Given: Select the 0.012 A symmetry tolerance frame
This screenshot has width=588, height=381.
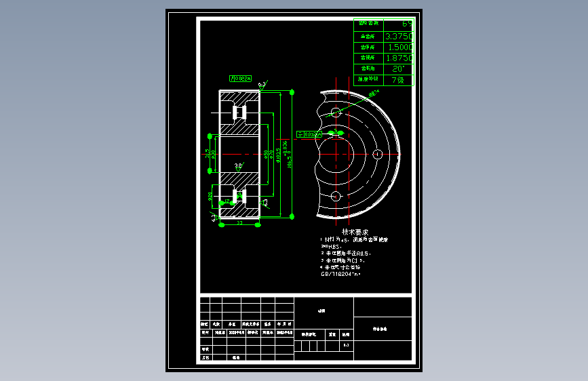Looking at the screenshot, I should 309,134.
